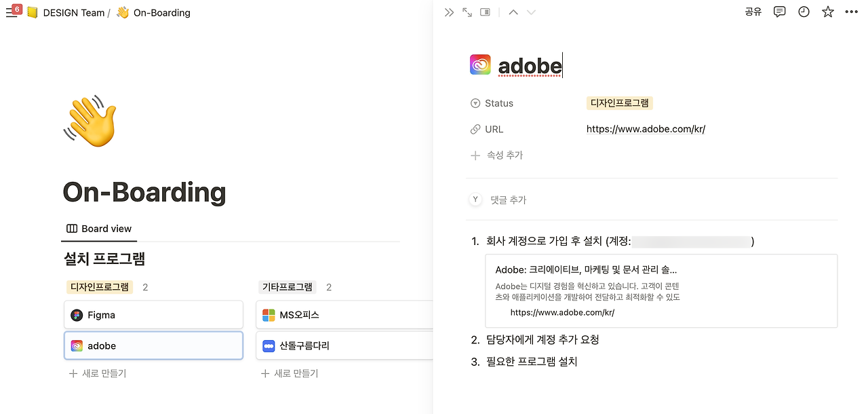This screenshot has width=868, height=414.
Task: Click 속성 추가 to add property
Action: (x=505, y=155)
